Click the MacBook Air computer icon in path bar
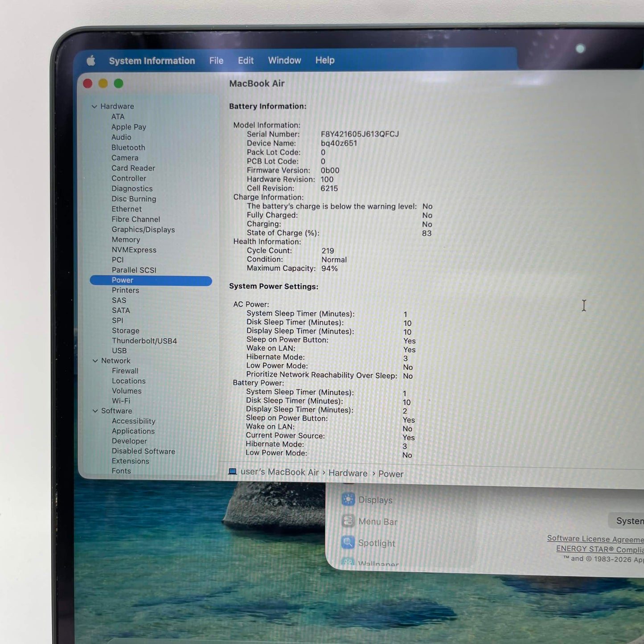This screenshot has height=644, width=644. [232, 472]
